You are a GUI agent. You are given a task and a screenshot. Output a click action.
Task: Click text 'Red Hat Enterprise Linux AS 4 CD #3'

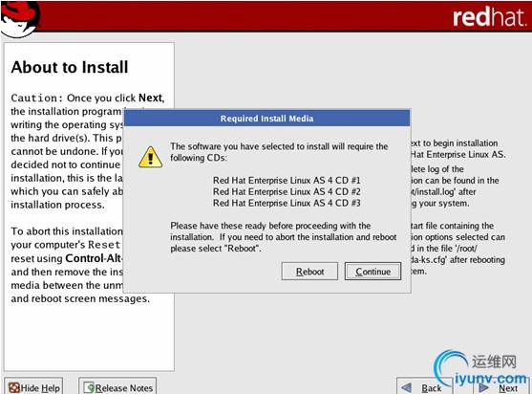tap(287, 203)
